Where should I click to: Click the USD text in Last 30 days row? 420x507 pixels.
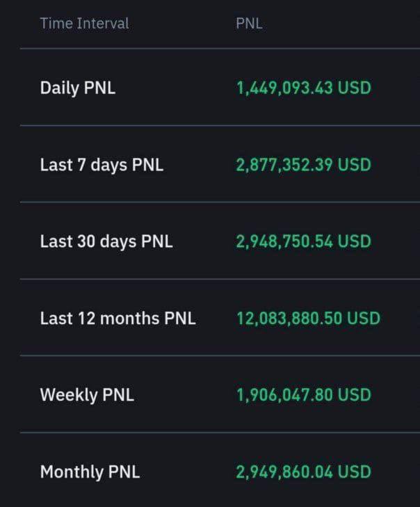355,241
